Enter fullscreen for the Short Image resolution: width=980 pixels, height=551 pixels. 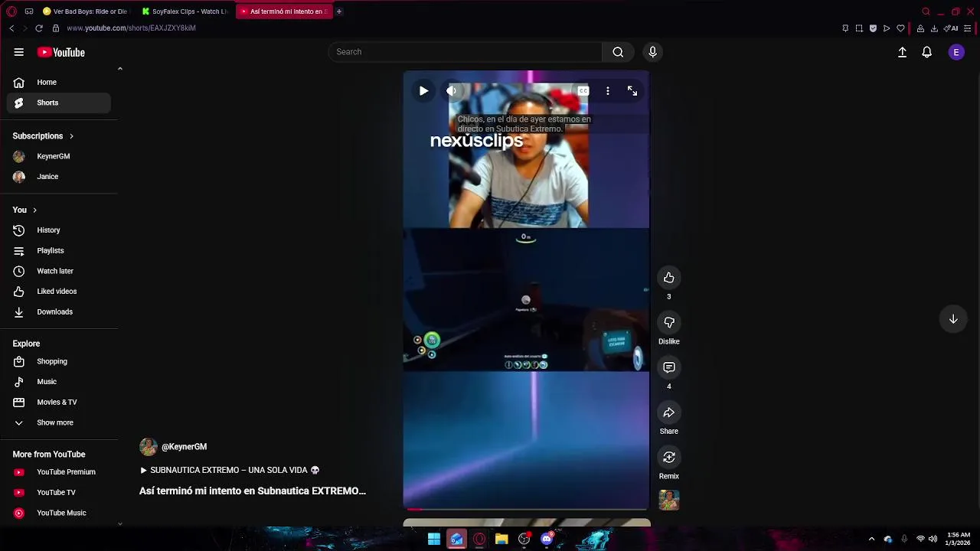(632, 90)
